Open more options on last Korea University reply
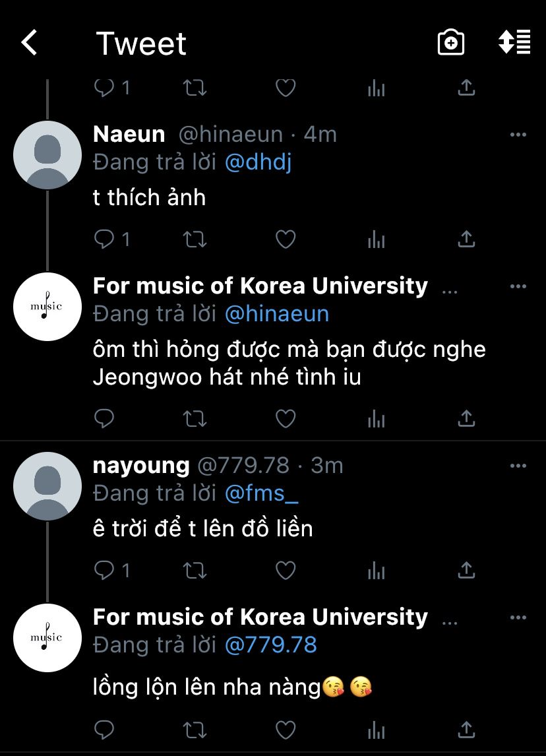 tap(518, 617)
